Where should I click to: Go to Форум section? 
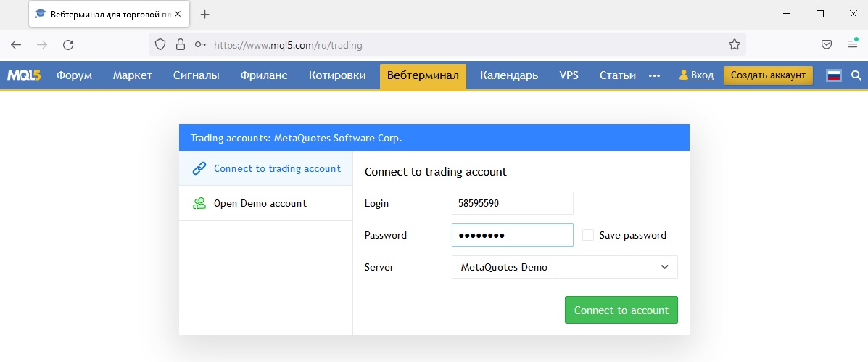click(x=74, y=76)
